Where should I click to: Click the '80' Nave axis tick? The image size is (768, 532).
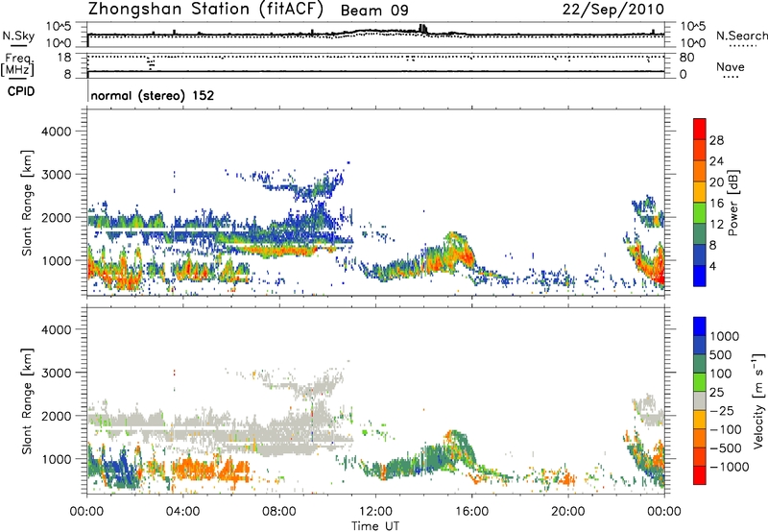[x=686, y=58]
